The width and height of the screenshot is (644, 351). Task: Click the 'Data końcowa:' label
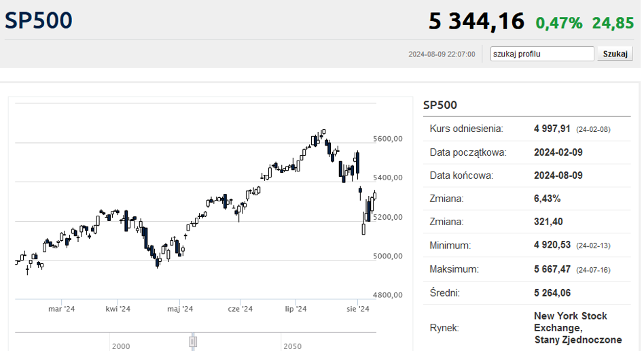point(461,175)
